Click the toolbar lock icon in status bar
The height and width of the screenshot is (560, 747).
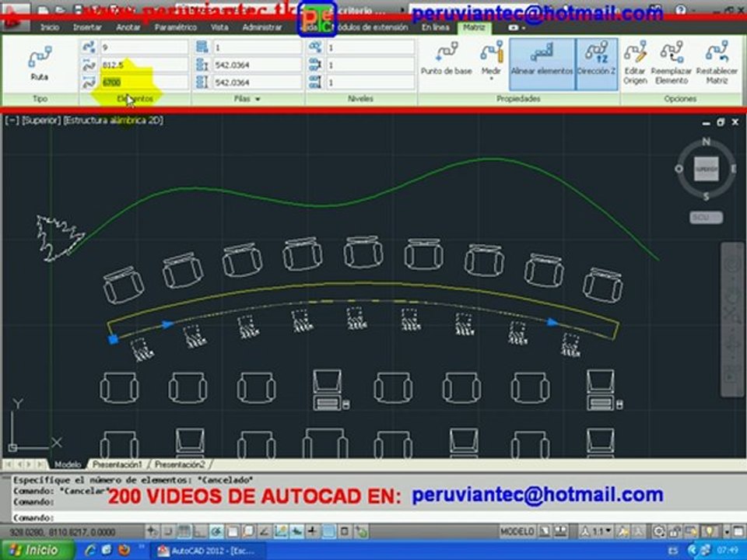click(675, 531)
